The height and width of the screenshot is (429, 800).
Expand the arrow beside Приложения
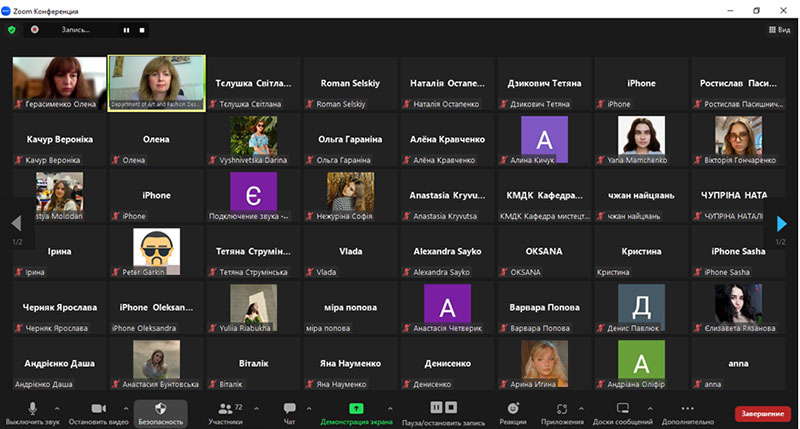point(581,408)
